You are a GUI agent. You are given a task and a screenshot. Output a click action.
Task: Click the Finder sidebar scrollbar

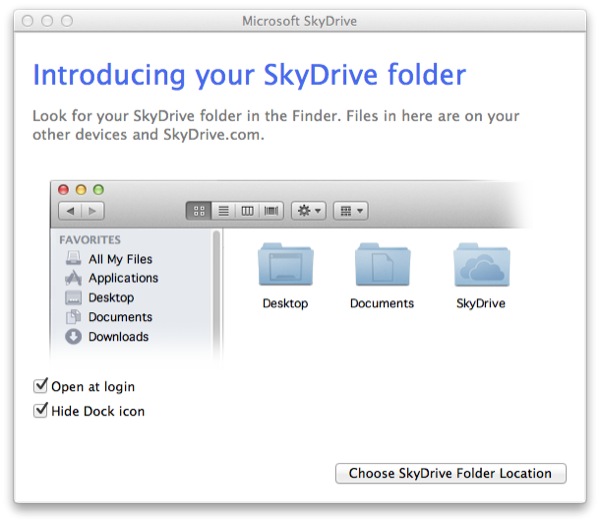tap(217, 293)
